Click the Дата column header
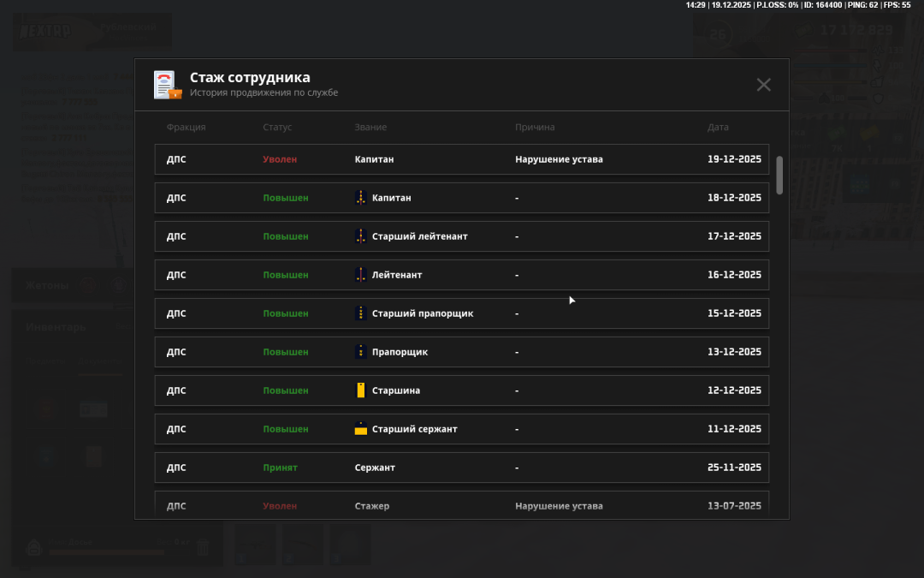This screenshot has width=924, height=578. [718, 128]
